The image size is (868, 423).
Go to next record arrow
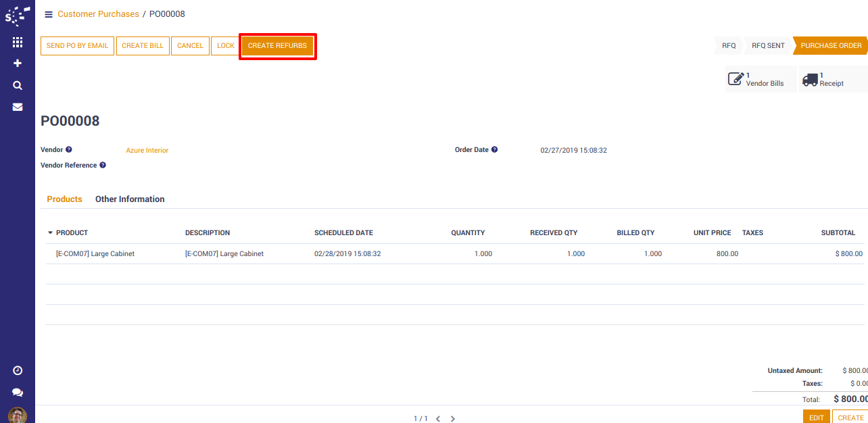point(453,419)
